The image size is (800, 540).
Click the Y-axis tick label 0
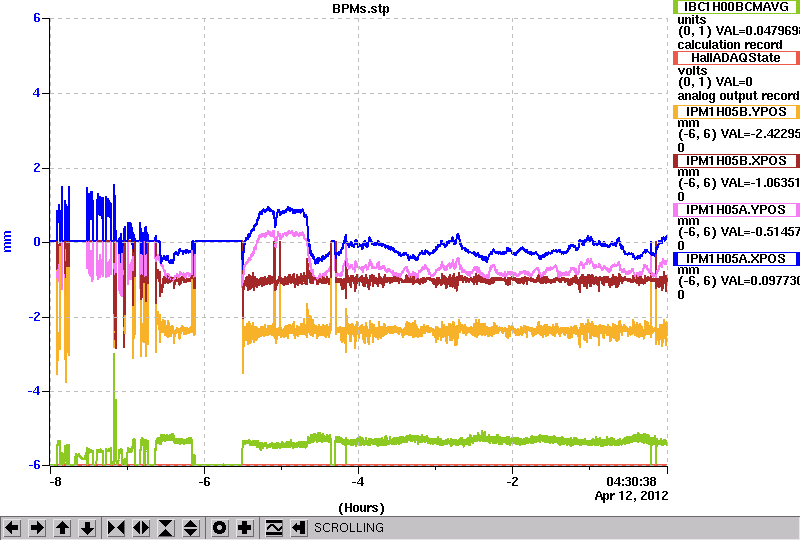(x=37, y=242)
